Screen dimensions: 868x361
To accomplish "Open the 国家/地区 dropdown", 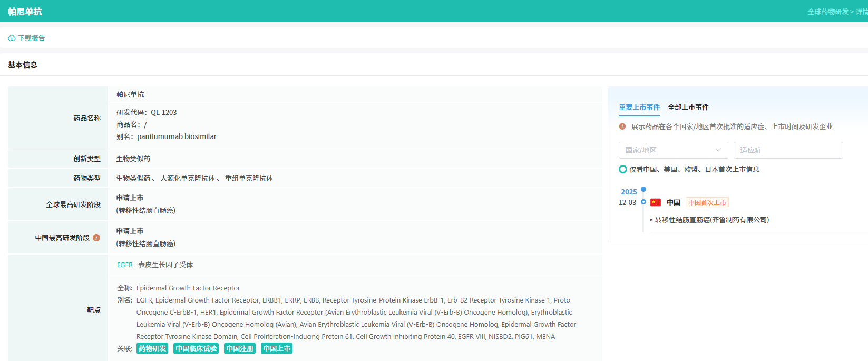I will 673,150.
